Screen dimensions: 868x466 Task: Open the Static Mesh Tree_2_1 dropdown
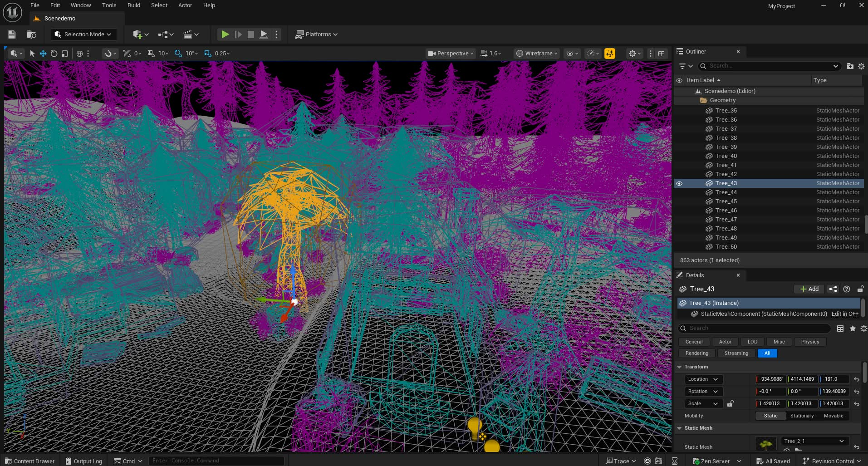[x=814, y=441]
